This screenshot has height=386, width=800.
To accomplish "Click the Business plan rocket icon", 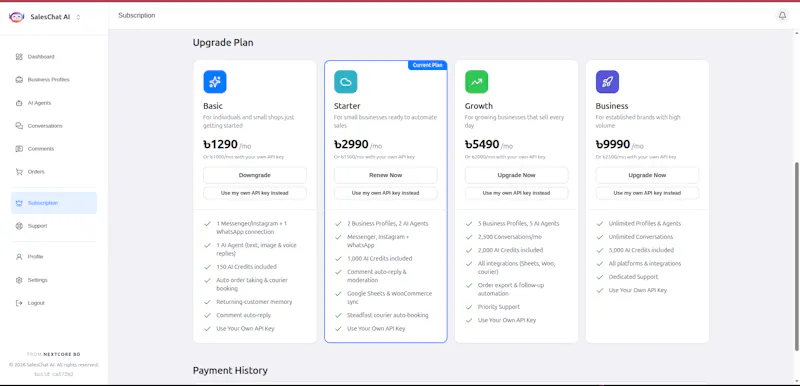I will click(607, 82).
